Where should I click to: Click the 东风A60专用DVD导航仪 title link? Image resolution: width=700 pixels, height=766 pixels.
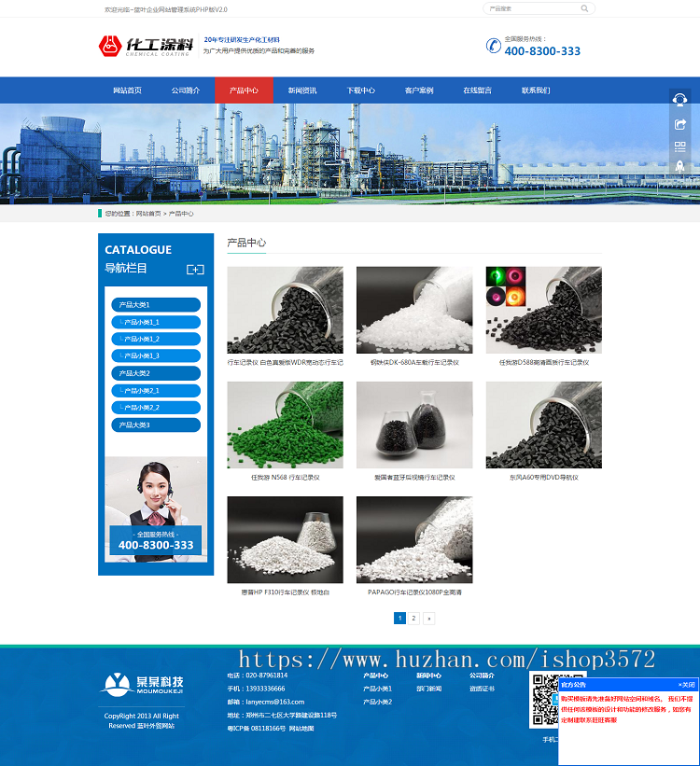point(543,478)
